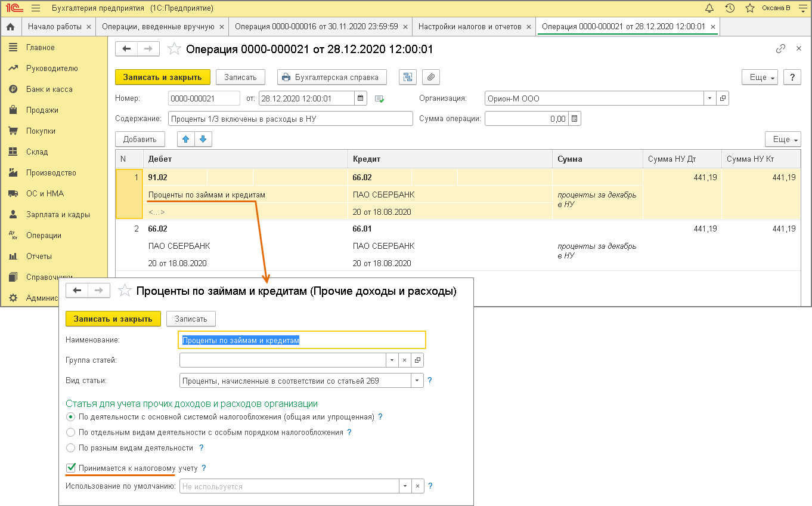Image resolution: width=812 pixels, height=506 pixels.
Task: Select row 2 credit account 66.01
Action: (362, 229)
